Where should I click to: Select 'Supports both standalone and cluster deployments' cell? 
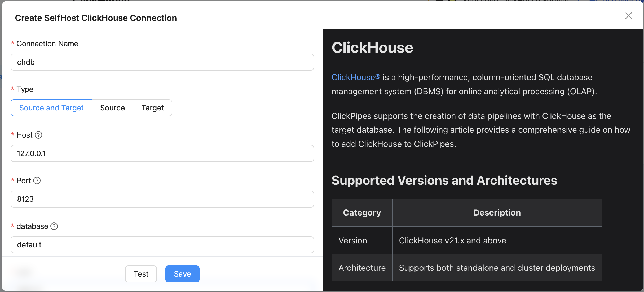tap(497, 268)
